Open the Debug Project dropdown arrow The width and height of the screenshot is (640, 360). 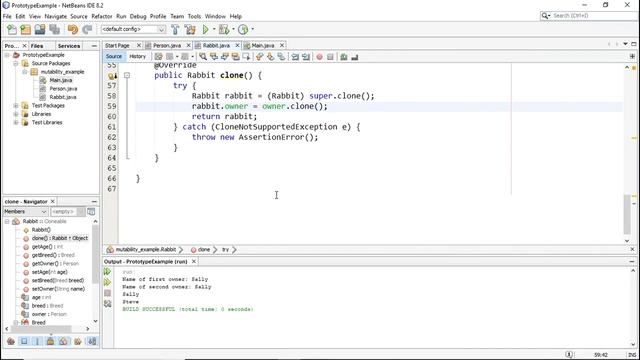pyautogui.click(x=233, y=29)
